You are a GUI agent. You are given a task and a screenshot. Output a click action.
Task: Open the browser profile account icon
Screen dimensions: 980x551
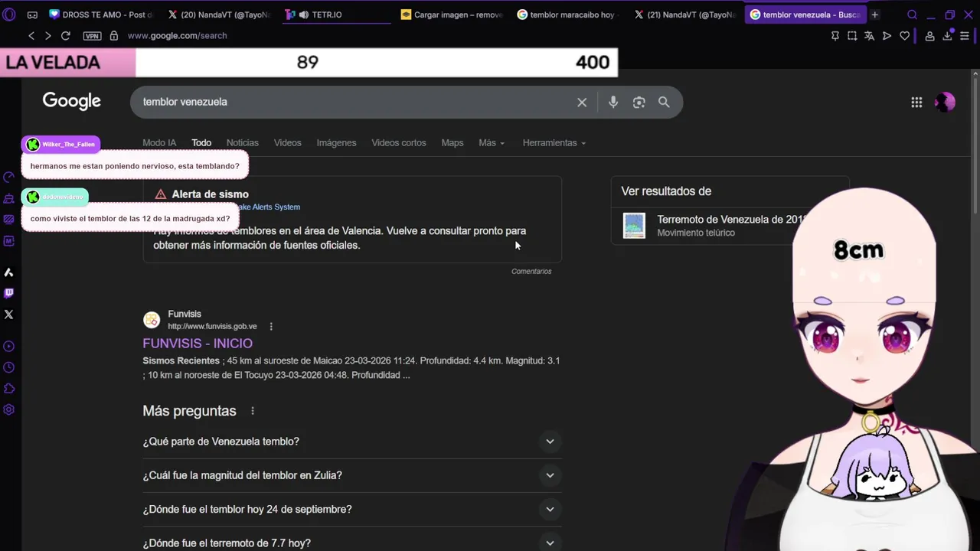pyautogui.click(x=929, y=36)
